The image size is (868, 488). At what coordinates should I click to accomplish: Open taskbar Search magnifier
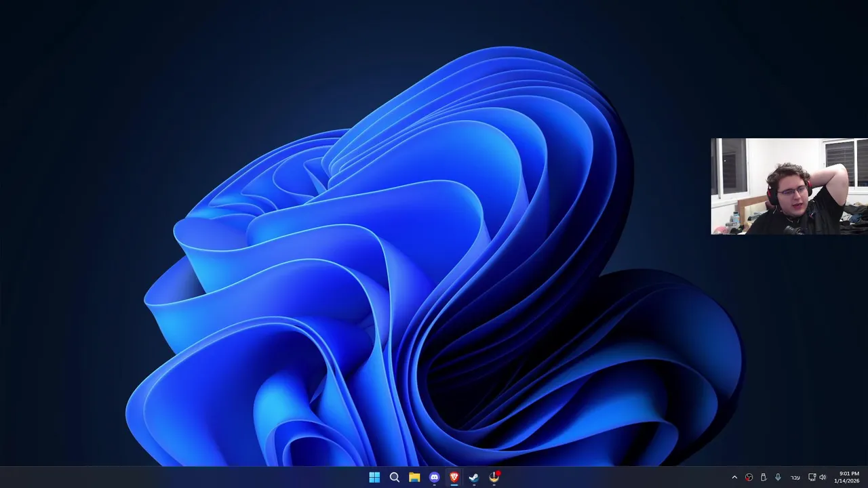pyautogui.click(x=395, y=478)
